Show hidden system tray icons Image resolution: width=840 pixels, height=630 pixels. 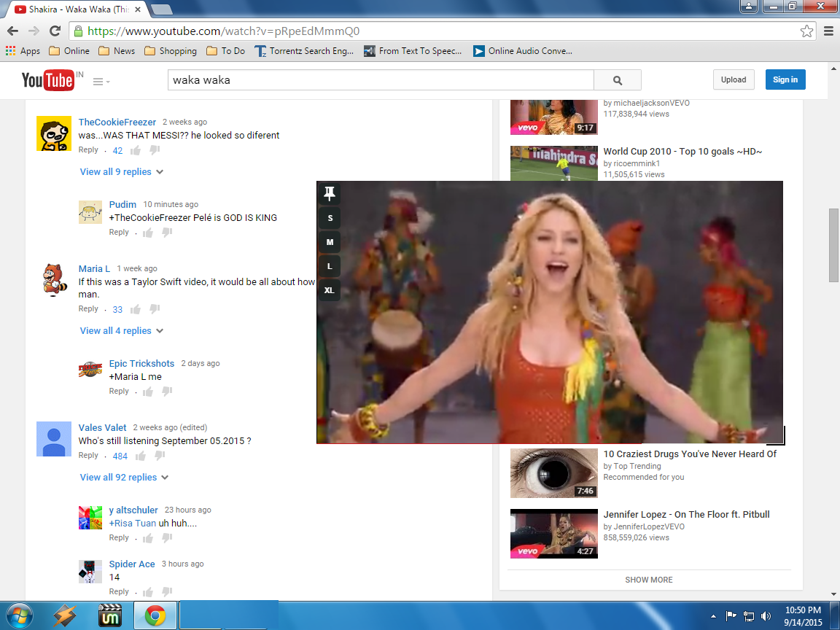click(x=713, y=616)
